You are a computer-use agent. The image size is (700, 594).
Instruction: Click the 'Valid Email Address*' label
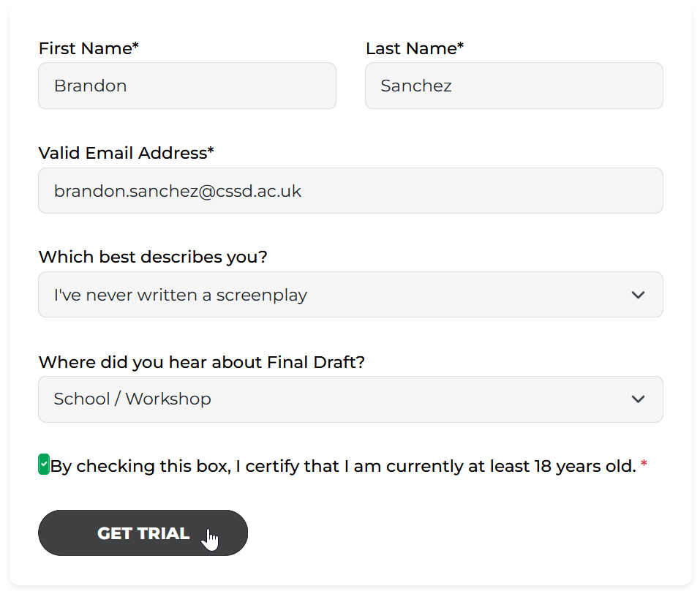127,153
